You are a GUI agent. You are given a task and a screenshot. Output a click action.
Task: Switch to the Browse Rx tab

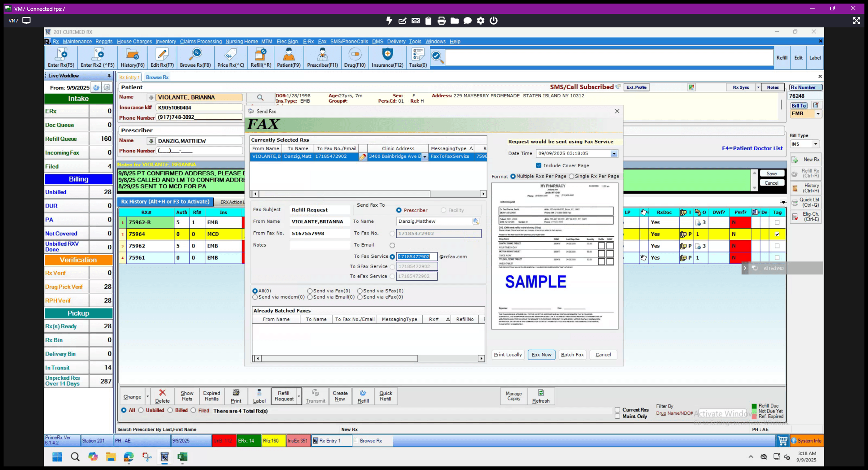point(157,77)
